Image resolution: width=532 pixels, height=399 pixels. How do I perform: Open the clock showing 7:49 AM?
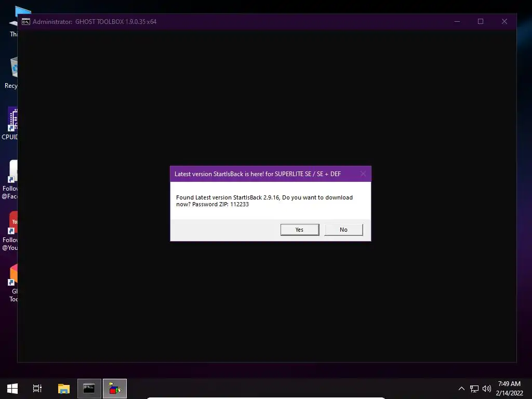(x=509, y=389)
